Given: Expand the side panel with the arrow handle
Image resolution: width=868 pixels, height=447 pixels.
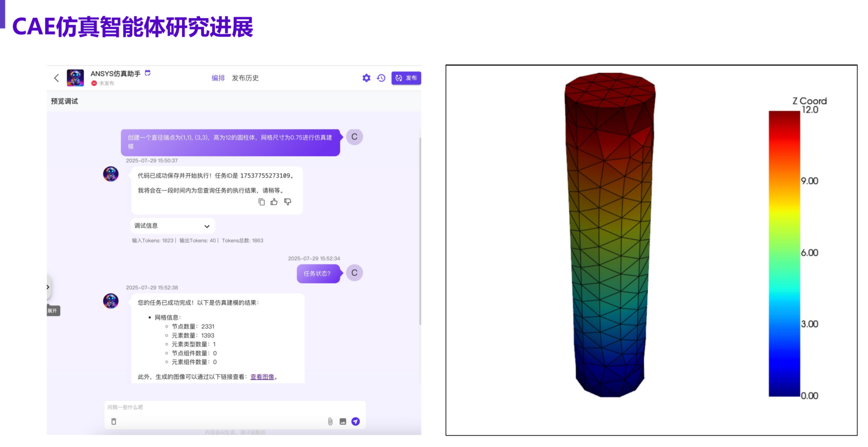Looking at the screenshot, I should (48, 287).
